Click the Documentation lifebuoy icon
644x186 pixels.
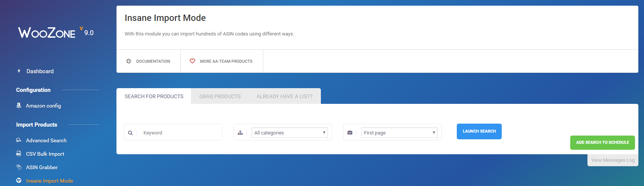(x=129, y=61)
